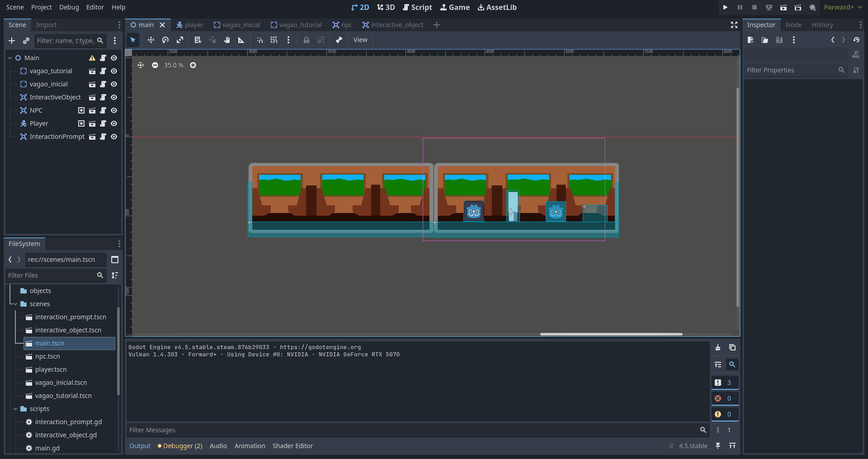Lock the selected node
The height and width of the screenshot is (459, 868).
pos(307,40)
